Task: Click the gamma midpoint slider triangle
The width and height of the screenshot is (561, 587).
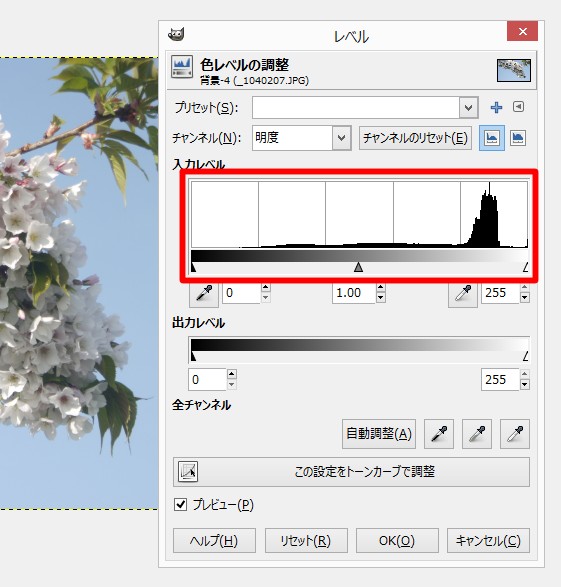Action: click(x=359, y=267)
